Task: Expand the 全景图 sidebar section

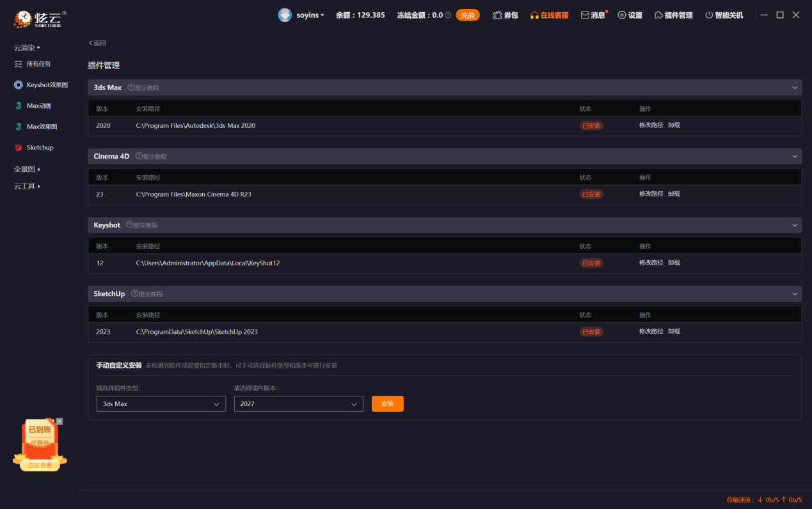Action: (27, 169)
